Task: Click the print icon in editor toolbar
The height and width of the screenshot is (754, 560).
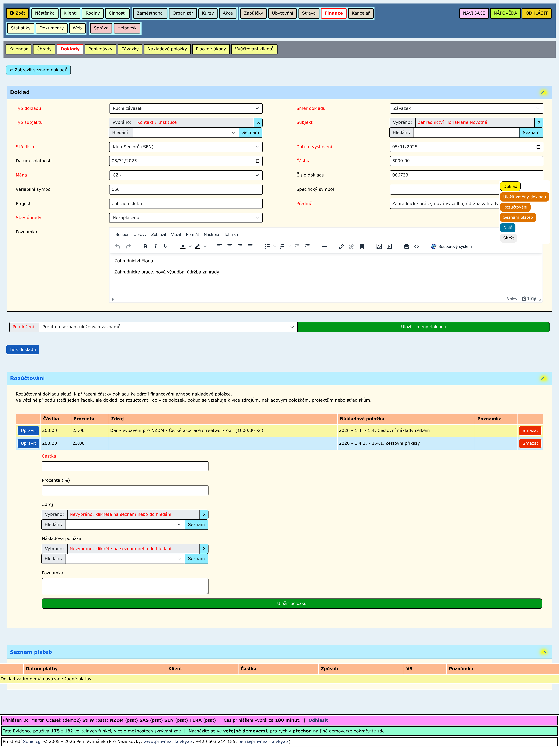Action: click(x=406, y=247)
